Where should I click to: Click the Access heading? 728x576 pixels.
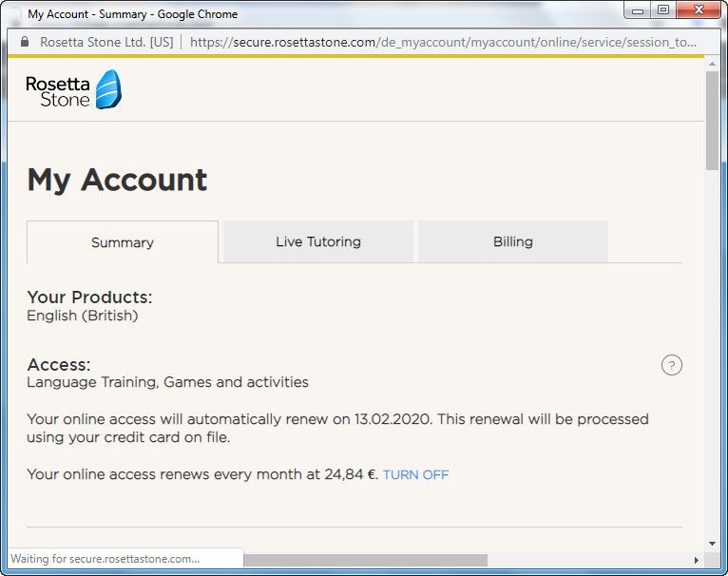(x=59, y=365)
